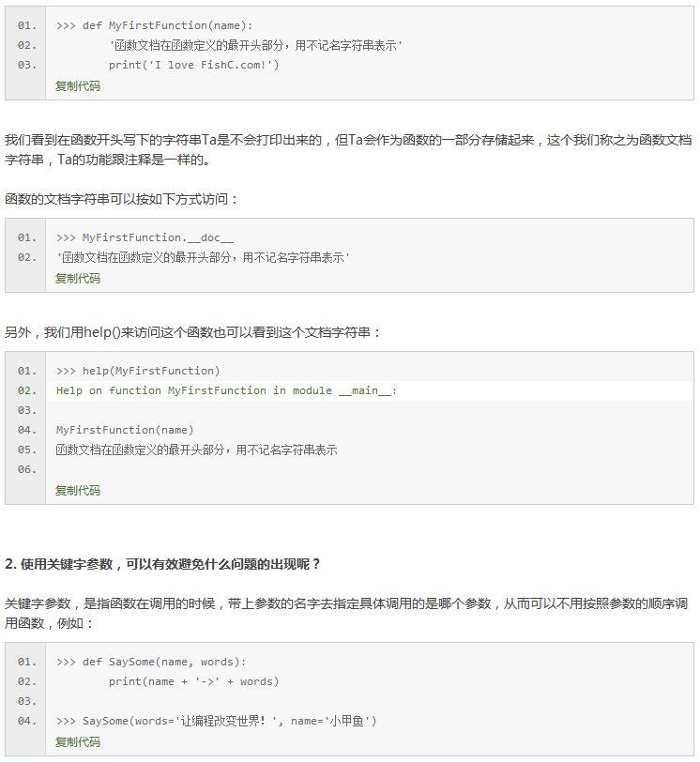Screen dimensions: 700x763
Task: Click the quoted docstring line in the first code block
Action: tap(255, 45)
